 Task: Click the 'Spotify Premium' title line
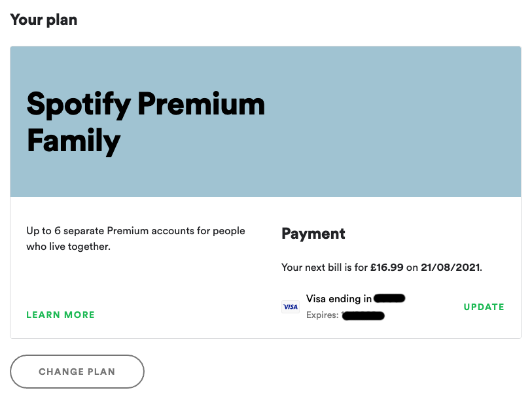[x=145, y=105]
